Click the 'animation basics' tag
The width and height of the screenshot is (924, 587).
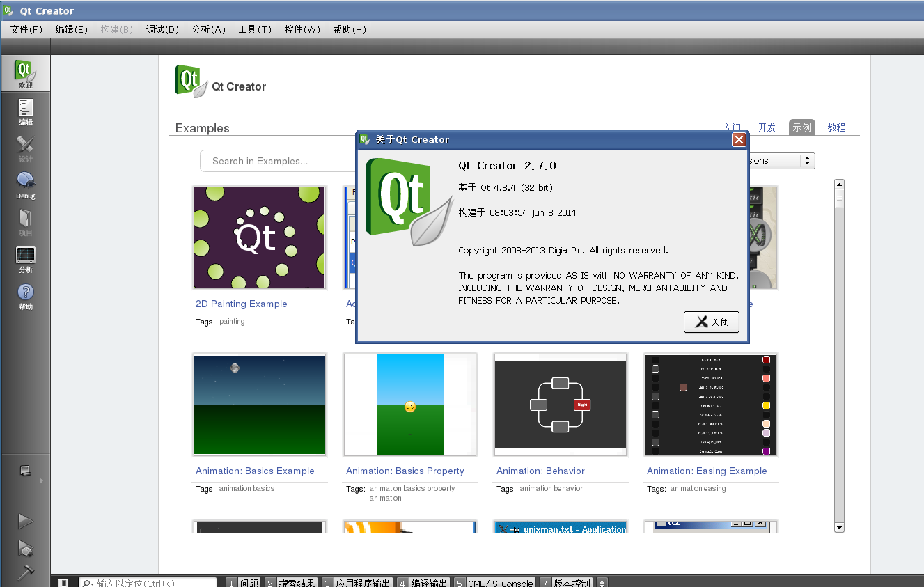pyautogui.click(x=246, y=488)
